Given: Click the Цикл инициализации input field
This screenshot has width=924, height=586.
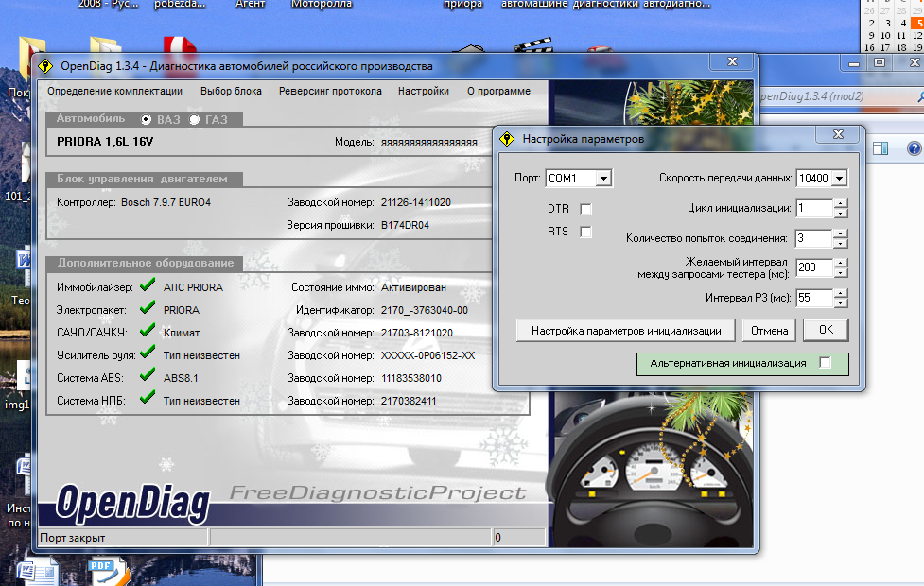Looking at the screenshot, I should point(814,208).
